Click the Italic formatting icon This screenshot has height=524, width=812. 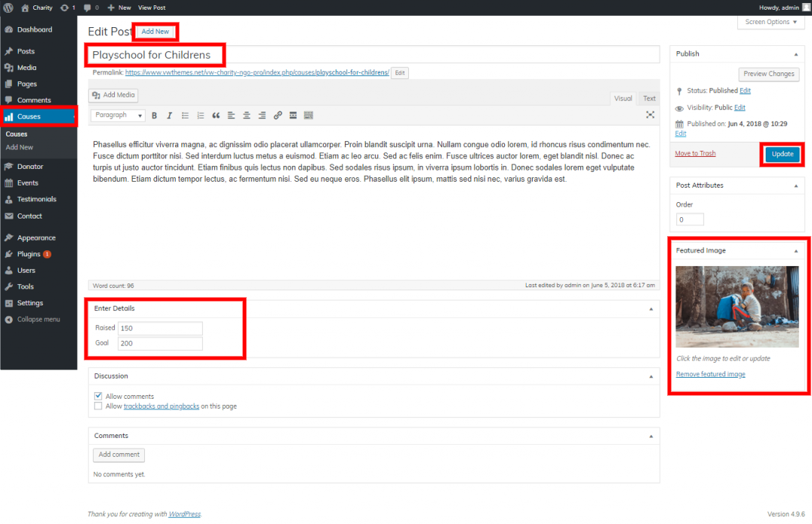[169, 115]
